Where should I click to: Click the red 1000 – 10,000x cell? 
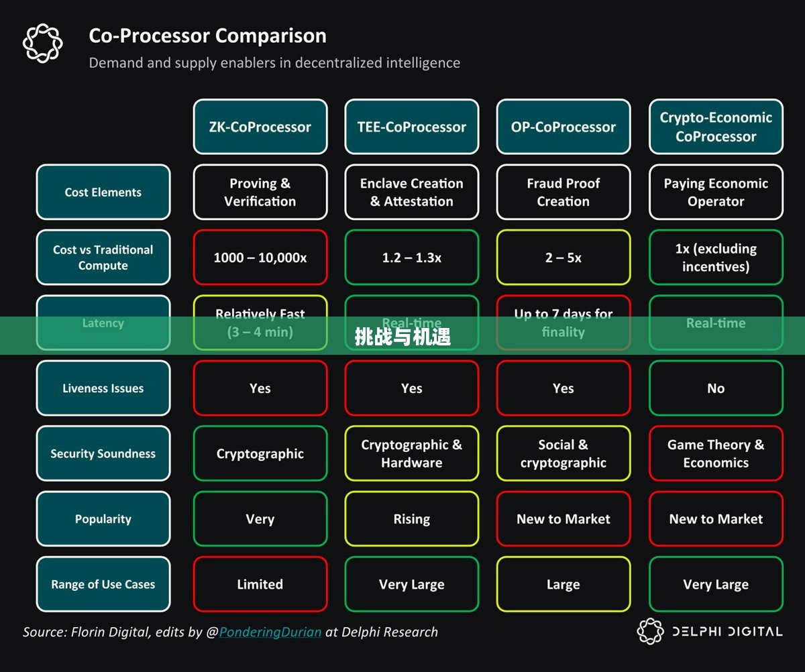(x=260, y=258)
